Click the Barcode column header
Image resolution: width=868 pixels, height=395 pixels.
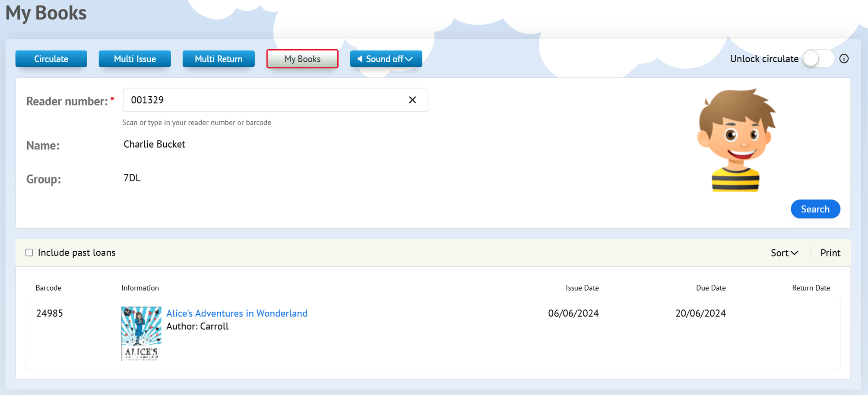pos(48,288)
